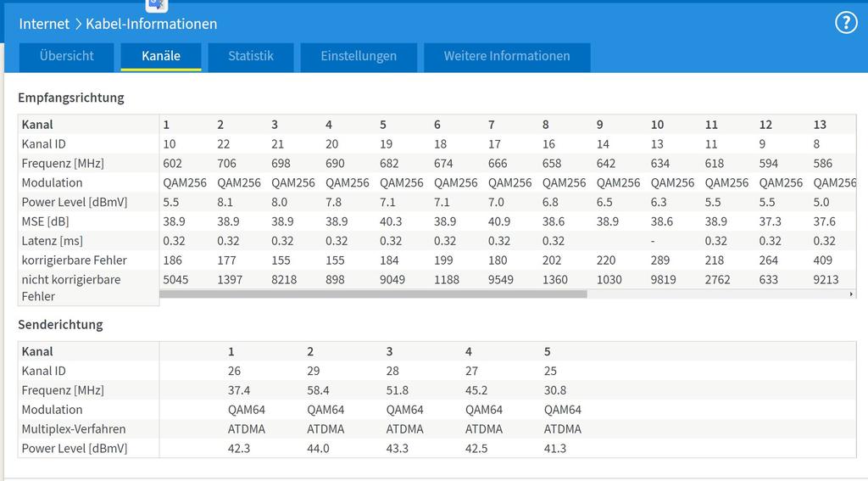The width and height of the screenshot is (868, 481).
Task: Select Kanal ID 29 in Senderichtung
Action: (314, 371)
